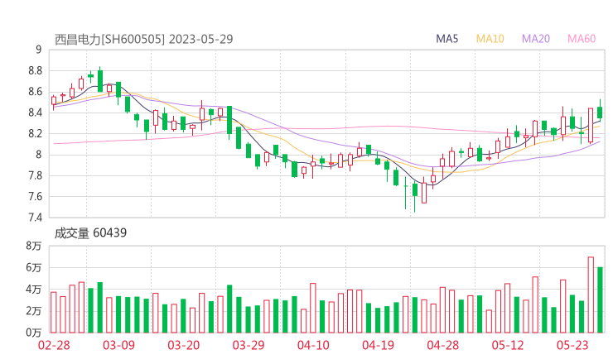Click the last green candlestick on the chart
The image size is (613, 364).
[x=600, y=111]
